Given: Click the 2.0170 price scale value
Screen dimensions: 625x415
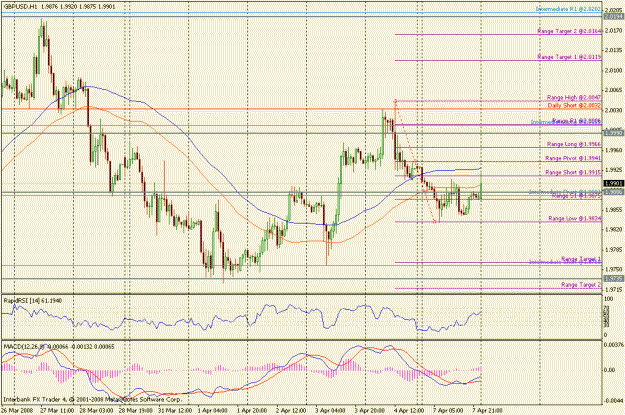Looking at the screenshot, I should (x=613, y=30).
